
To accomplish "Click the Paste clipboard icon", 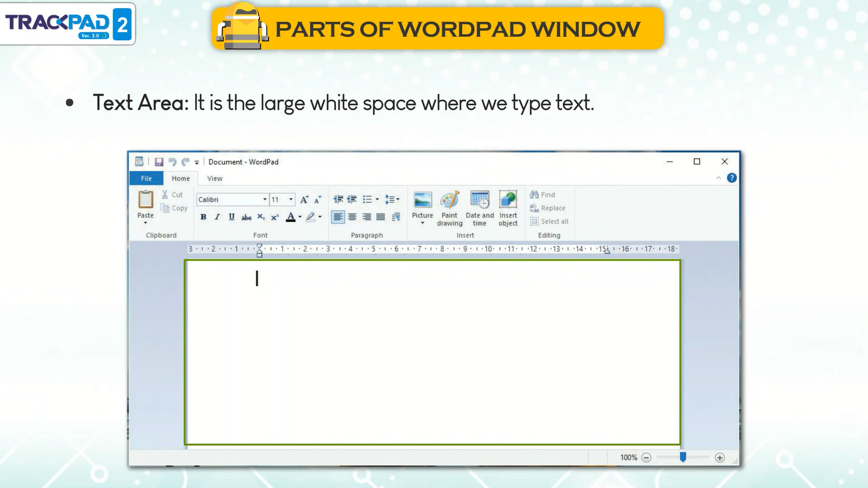I will [x=145, y=200].
